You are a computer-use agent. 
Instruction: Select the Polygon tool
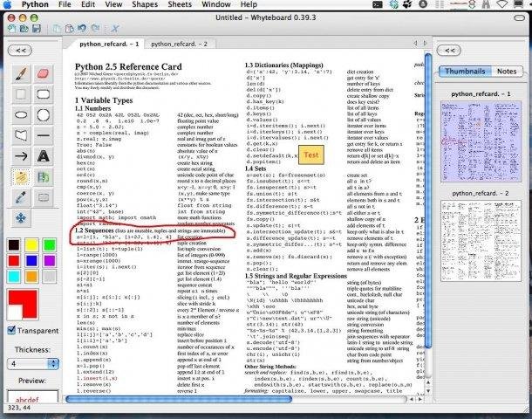pos(21,135)
